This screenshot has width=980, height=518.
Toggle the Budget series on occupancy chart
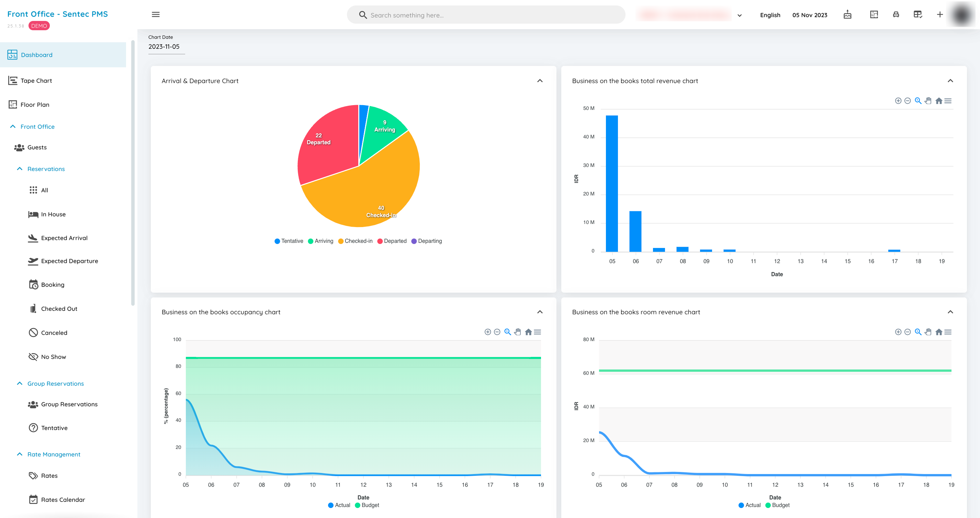coord(367,505)
